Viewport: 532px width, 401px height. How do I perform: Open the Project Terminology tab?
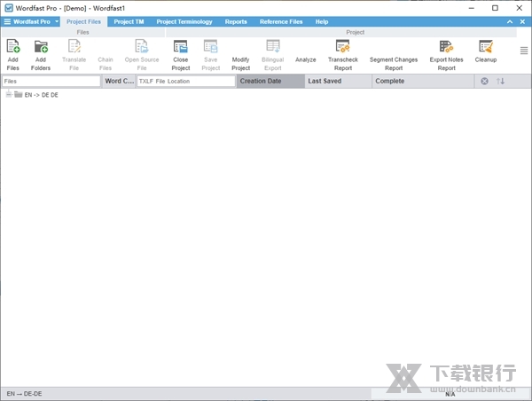[184, 21]
